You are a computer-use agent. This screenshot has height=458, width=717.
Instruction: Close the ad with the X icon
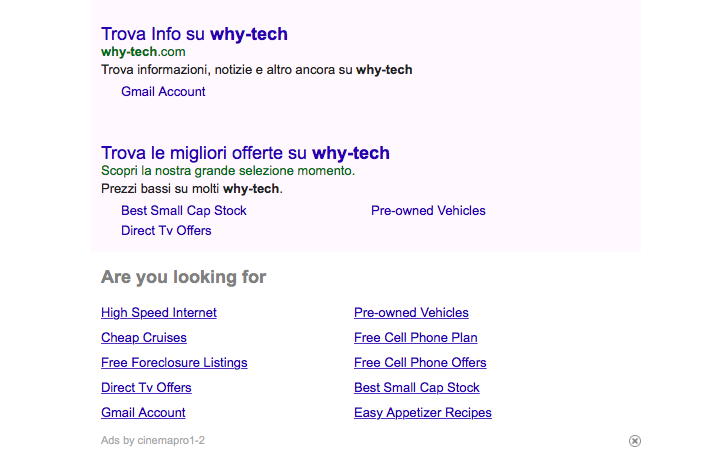coord(634,441)
